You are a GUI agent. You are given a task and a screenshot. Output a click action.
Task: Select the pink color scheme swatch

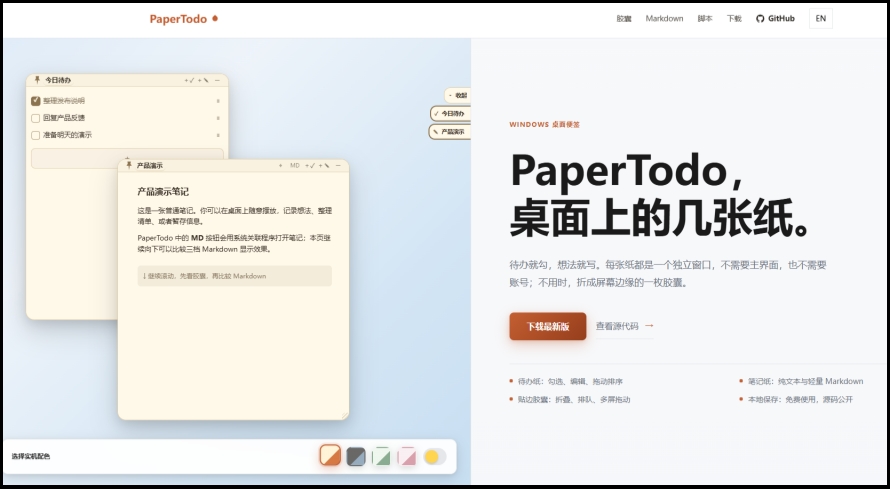pos(407,456)
